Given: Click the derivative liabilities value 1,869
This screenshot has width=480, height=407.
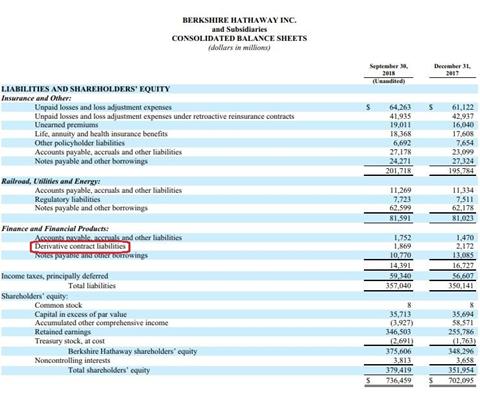Looking at the screenshot, I should click(402, 246).
